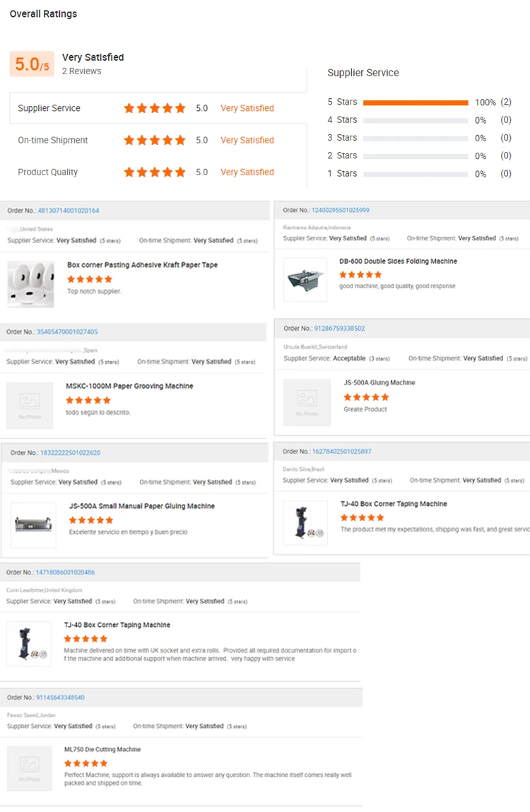Click the 5 Stars rating progress bar

pyautogui.click(x=416, y=102)
